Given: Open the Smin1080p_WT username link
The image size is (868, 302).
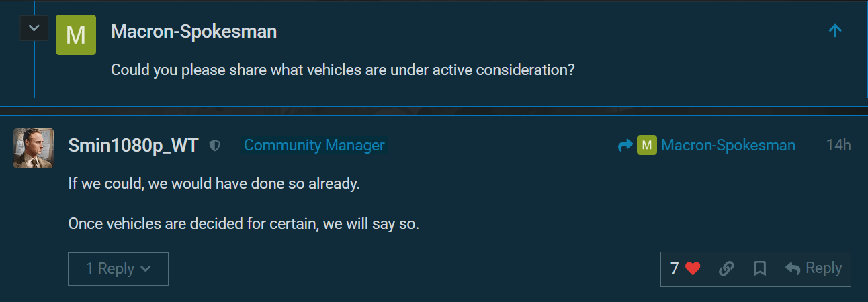Looking at the screenshot, I should click(133, 146).
